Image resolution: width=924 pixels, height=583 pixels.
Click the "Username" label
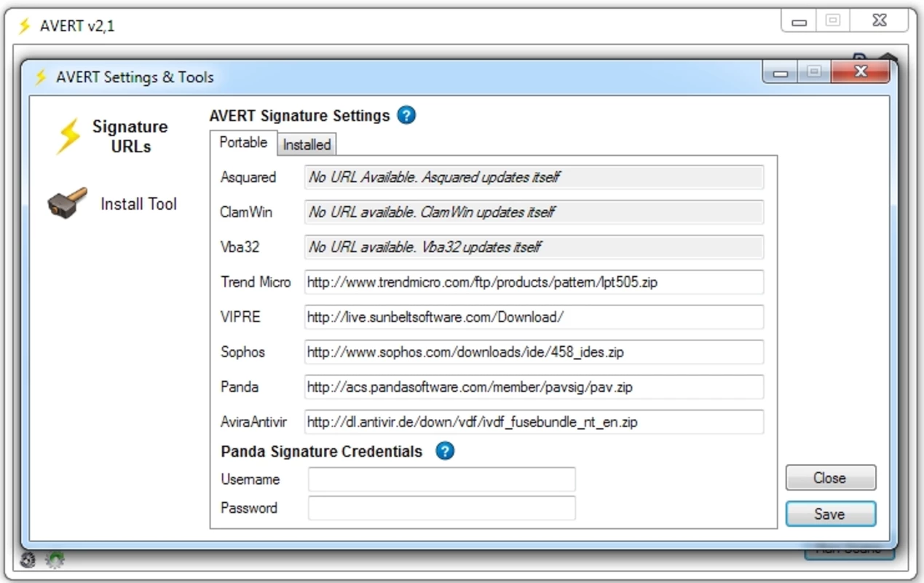coord(250,480)
